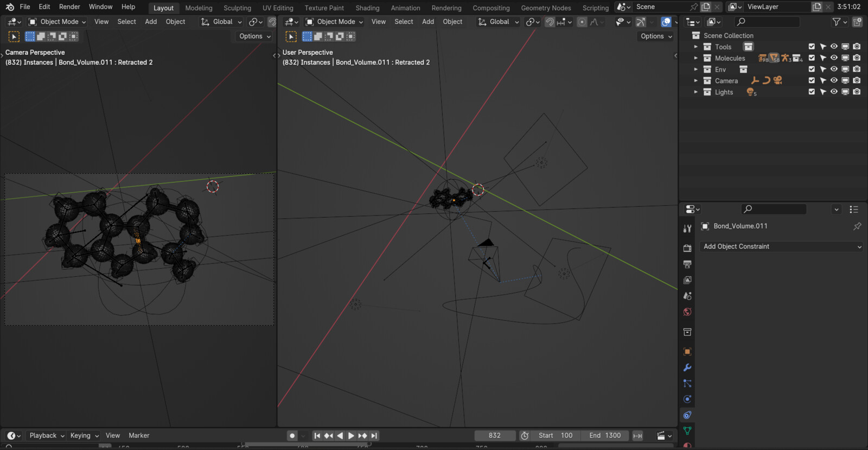Open the Window menu
868x450 pixels.
100,7
